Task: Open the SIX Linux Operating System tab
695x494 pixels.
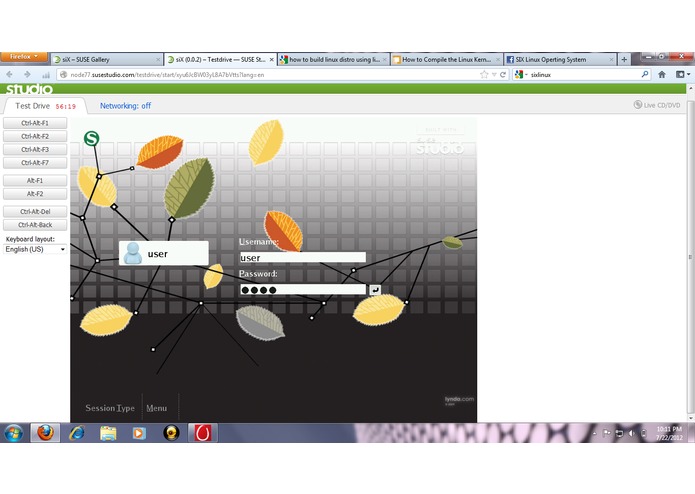Action: click(x=560, y=59)
